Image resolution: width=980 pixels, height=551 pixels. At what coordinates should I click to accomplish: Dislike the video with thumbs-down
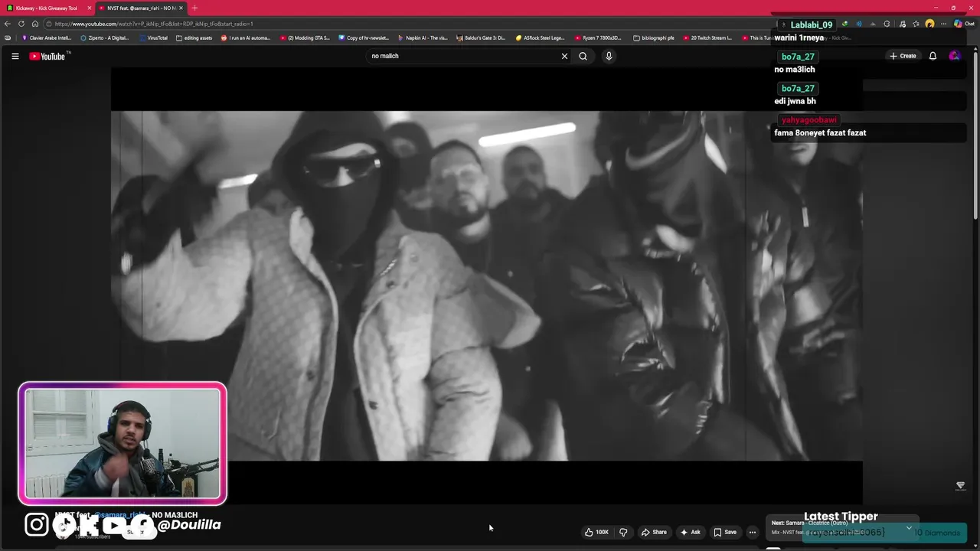[623, 532]
